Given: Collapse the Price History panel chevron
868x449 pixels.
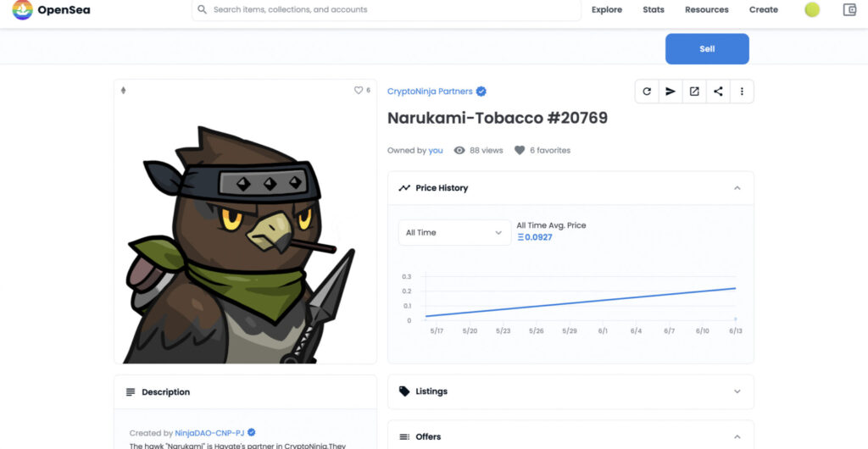Looking at the screenshot, I should 737,188.
